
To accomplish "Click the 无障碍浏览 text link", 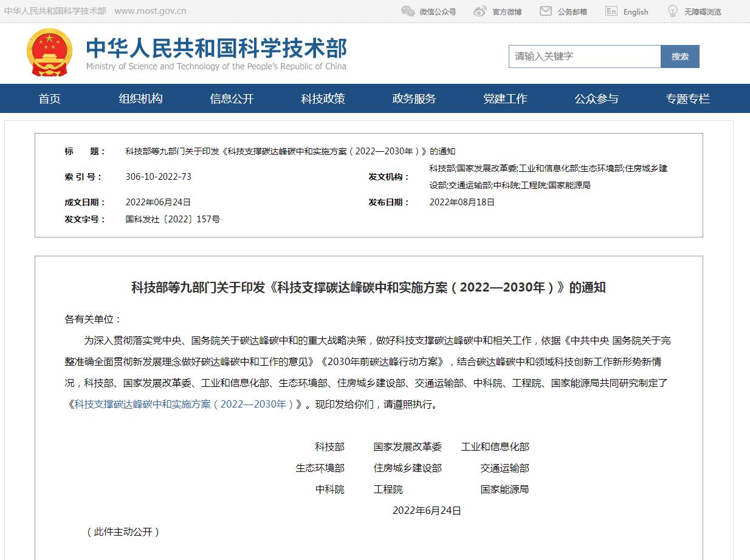I will 703,12.
